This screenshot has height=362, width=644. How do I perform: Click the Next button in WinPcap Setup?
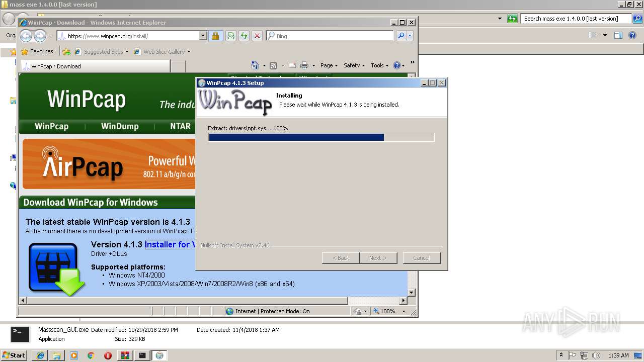(378, 258)
